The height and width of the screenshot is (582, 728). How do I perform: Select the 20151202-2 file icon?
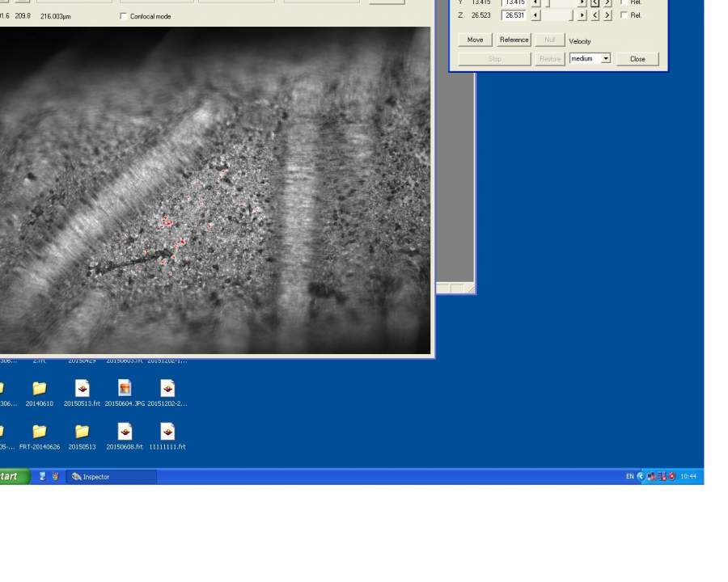[x=167, y=389]
